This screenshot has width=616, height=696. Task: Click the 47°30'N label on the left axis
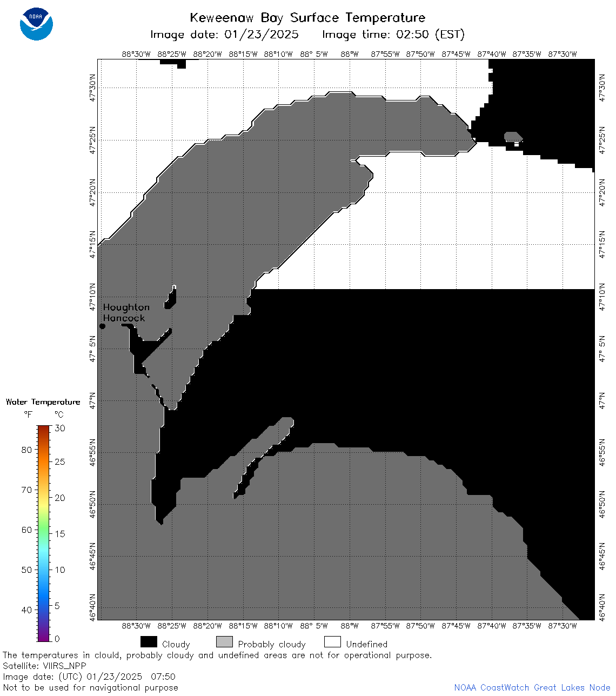(x=93, y=88)
